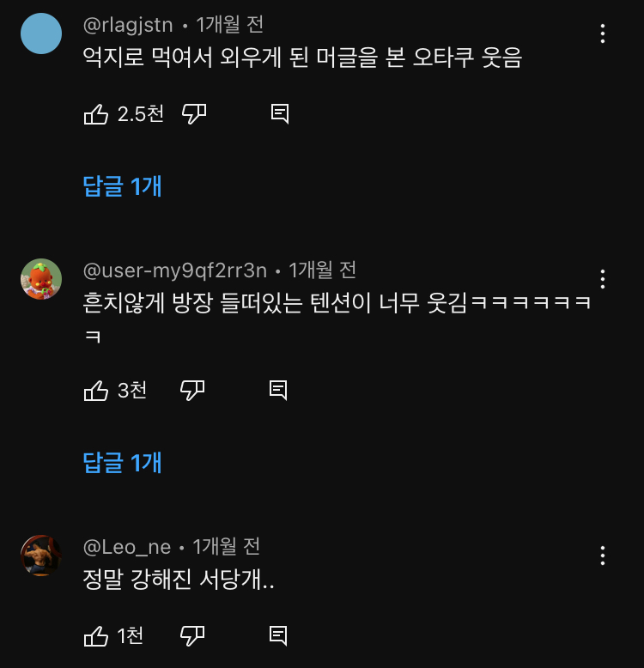The height and width of the screenshot is (668, 644).
Task: Dislike the @user-my9qf2rr3n comment
Action: coord(192,391)
